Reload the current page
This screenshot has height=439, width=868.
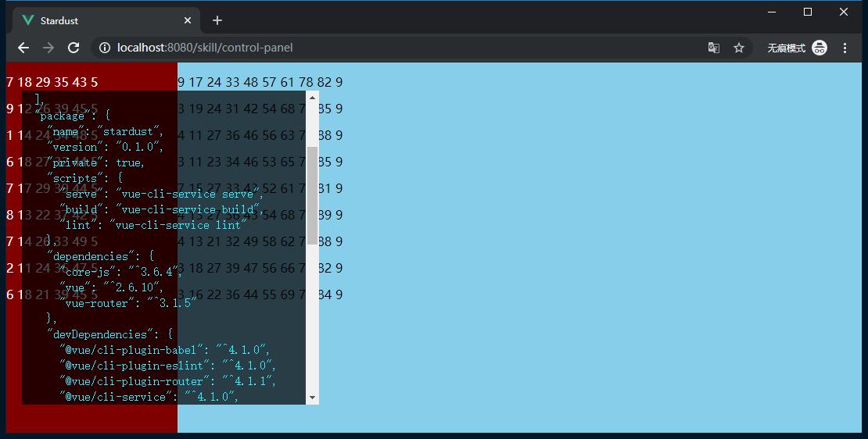[74, 48]
